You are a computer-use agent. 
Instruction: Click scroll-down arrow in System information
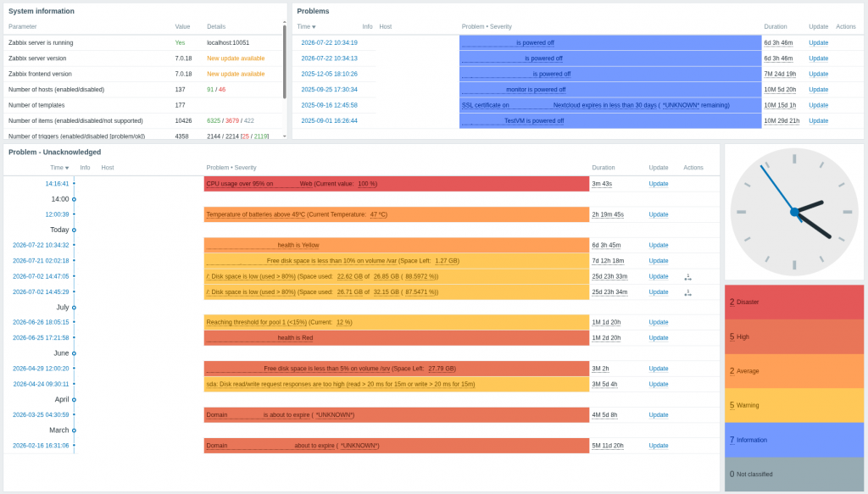pyautogui.click(x=285, y=136)
